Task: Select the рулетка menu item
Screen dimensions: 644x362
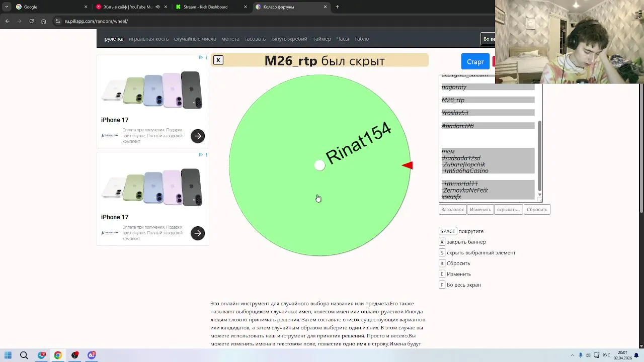Action: tap(114, 39)
